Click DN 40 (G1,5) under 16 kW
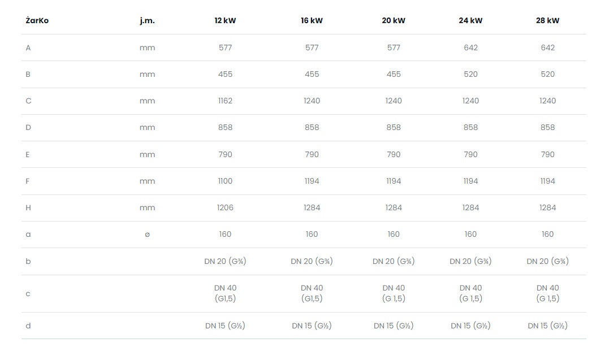This screenshot has height=364, width=605. point(312,293)
